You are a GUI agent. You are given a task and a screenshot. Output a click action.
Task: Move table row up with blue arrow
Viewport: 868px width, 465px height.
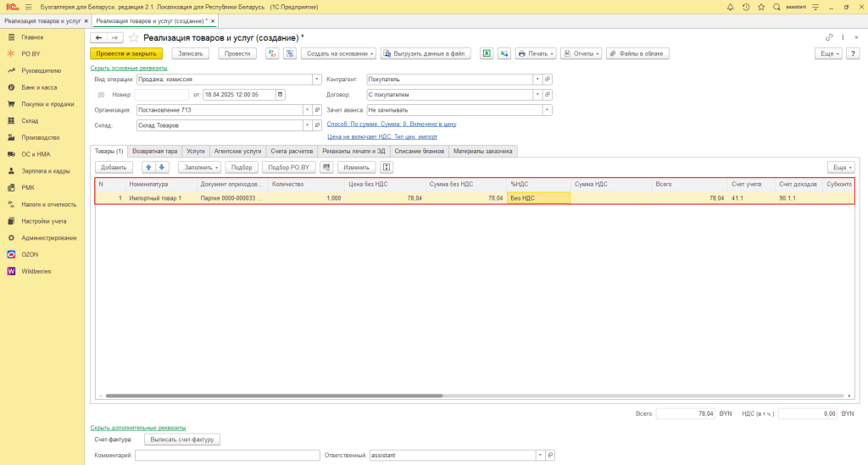148,167
